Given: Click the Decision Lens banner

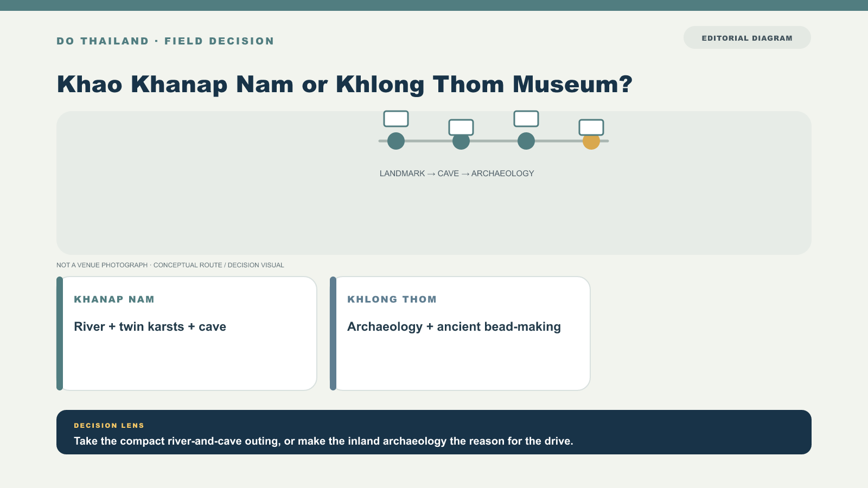Looking at the screenshot, I should pos(434,432).
